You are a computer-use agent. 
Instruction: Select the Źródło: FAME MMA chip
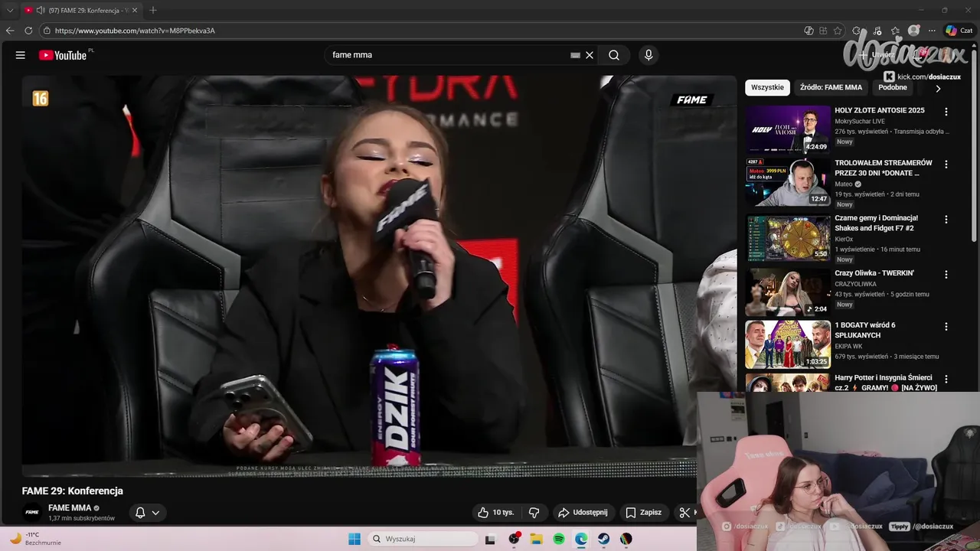[831, 87]
